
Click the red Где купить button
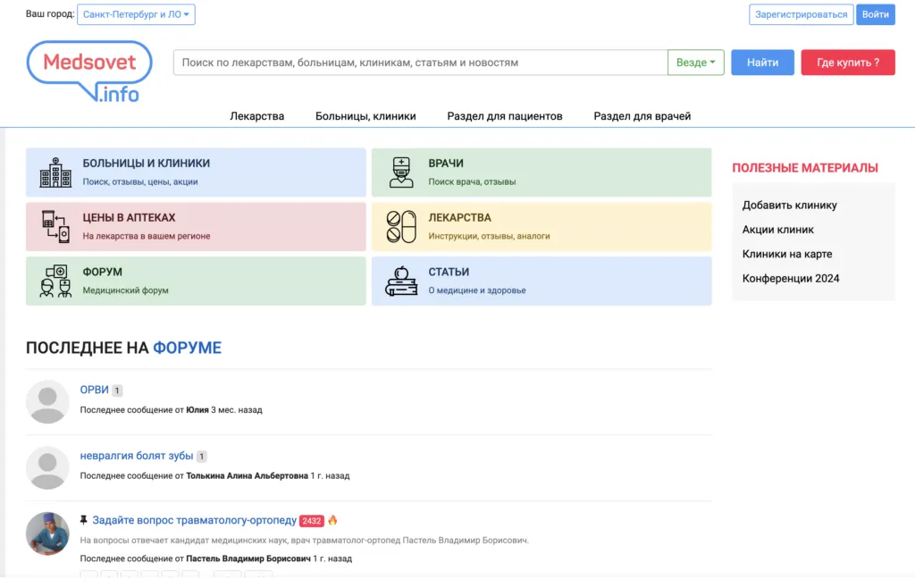click(847, 63)
